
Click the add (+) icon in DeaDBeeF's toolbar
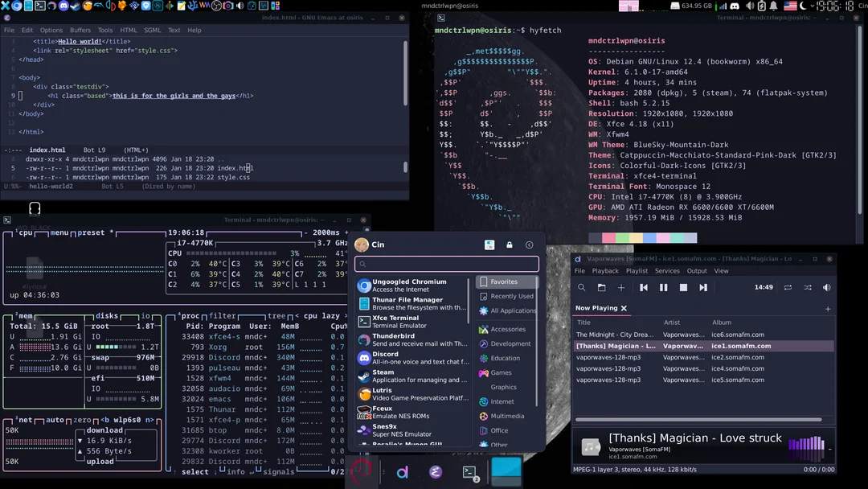click(x=621, y=287)
